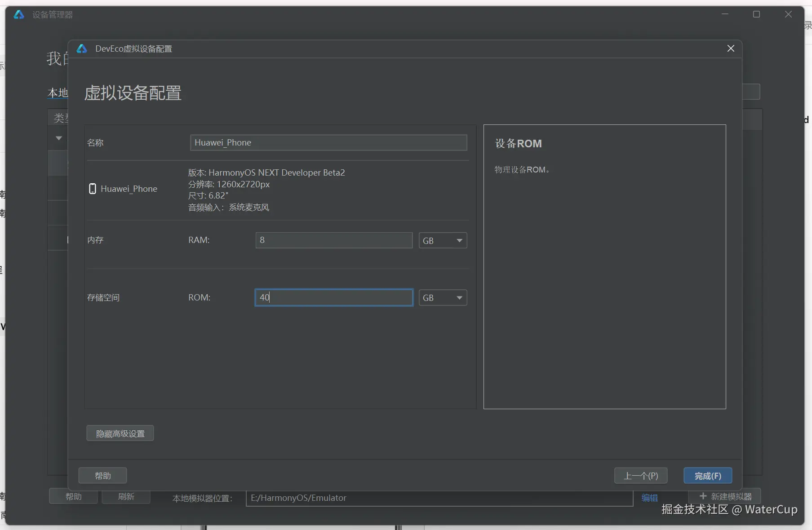Click the 本地模拟器位置 label
Image resolution: width=812 pixels, height=530 pixels.
202,498
